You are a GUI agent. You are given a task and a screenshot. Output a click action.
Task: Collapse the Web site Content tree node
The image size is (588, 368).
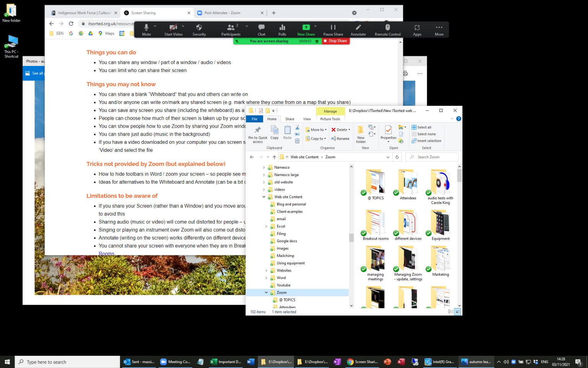264,197
